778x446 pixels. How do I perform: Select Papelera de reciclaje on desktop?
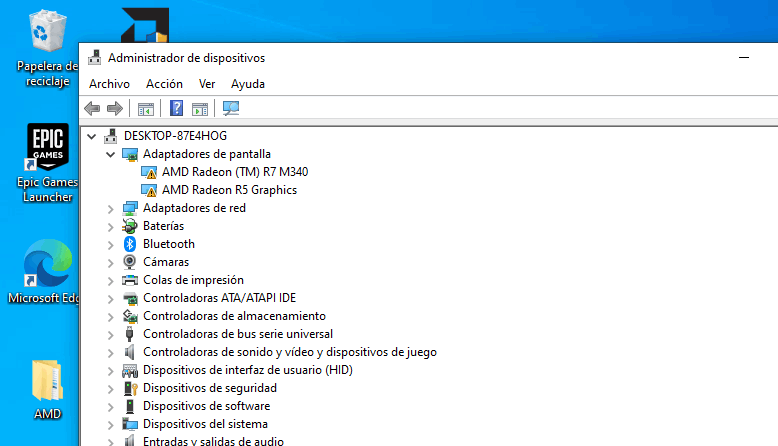[47, 49]
